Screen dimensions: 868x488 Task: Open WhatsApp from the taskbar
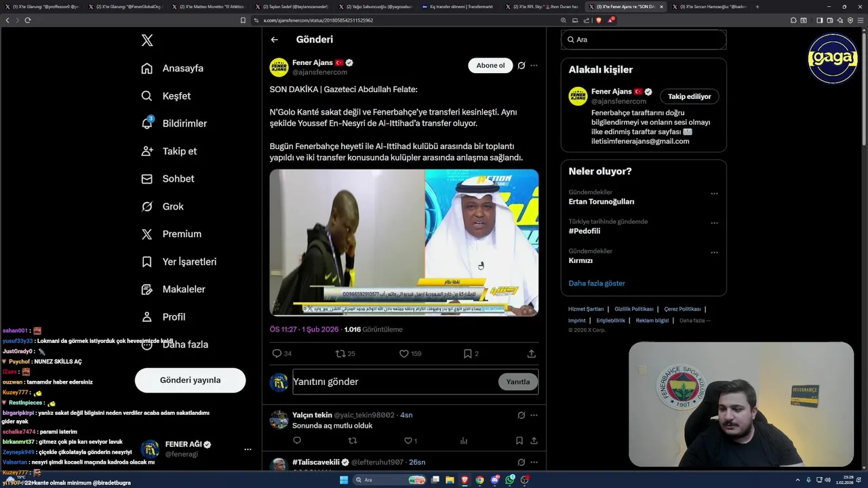tap(510, 480)
